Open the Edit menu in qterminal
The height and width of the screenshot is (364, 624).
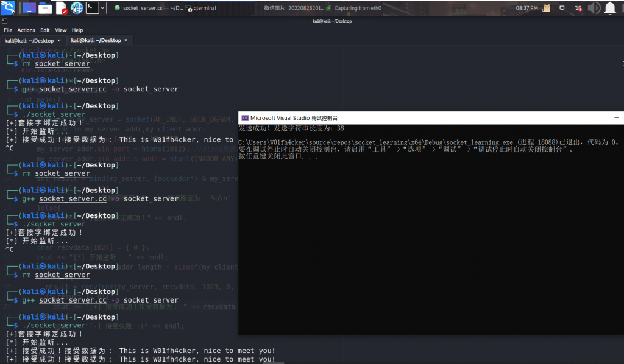45,30
